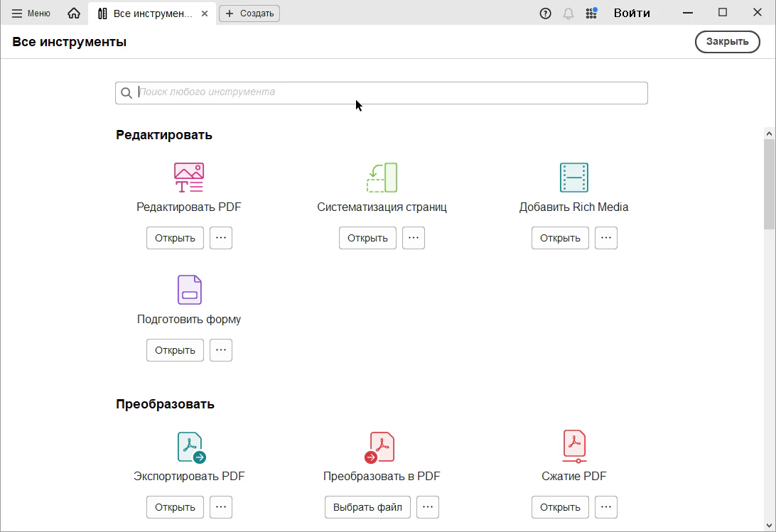Select the Подготовить форму icon
Screen dimensions: 776x532
(189, 290)
